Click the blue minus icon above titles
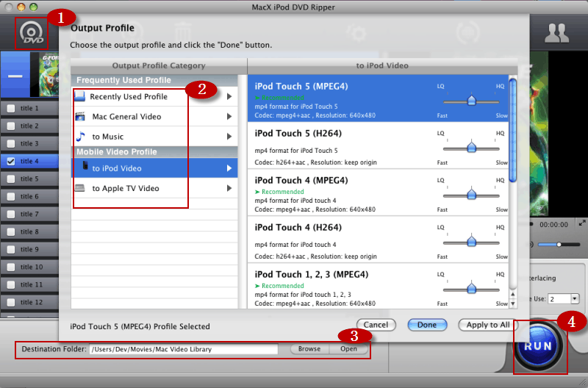Viewport: 588px width, 388px height. (15, 76)
